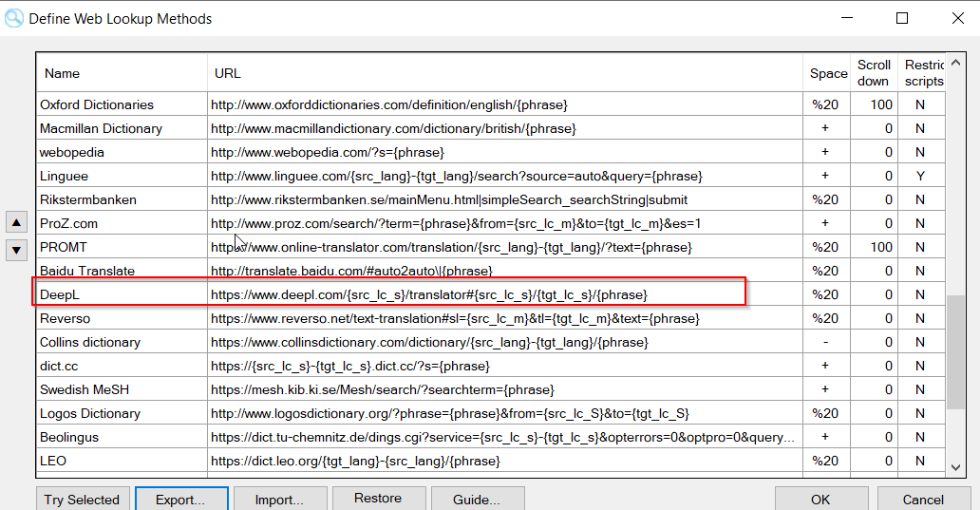This screenshot has height=510, width=980.
Task: Click the oxforddictionaries.com URL cell
Action: [505, 104]
